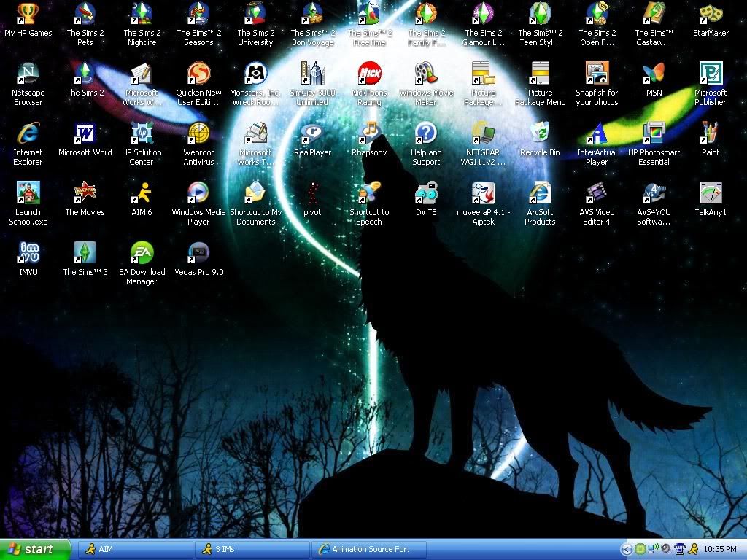Image resolution: width=747 pixels, height=560 pixels.
Task: Click the taskbar clock showing 10:35 PM
Action: click(x=720, y=550)
